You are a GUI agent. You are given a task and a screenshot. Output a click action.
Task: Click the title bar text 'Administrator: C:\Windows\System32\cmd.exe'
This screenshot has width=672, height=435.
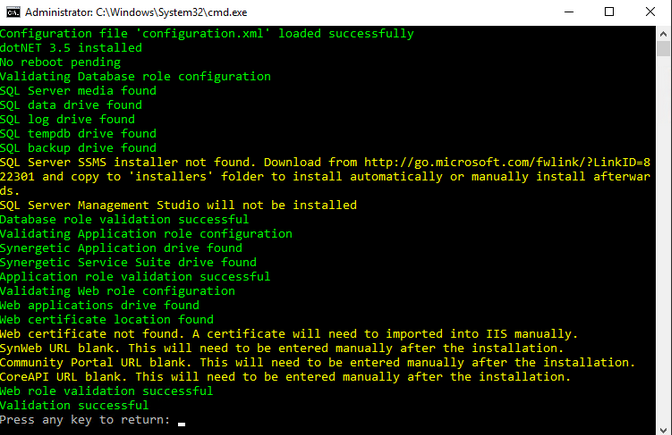[136, 12]
